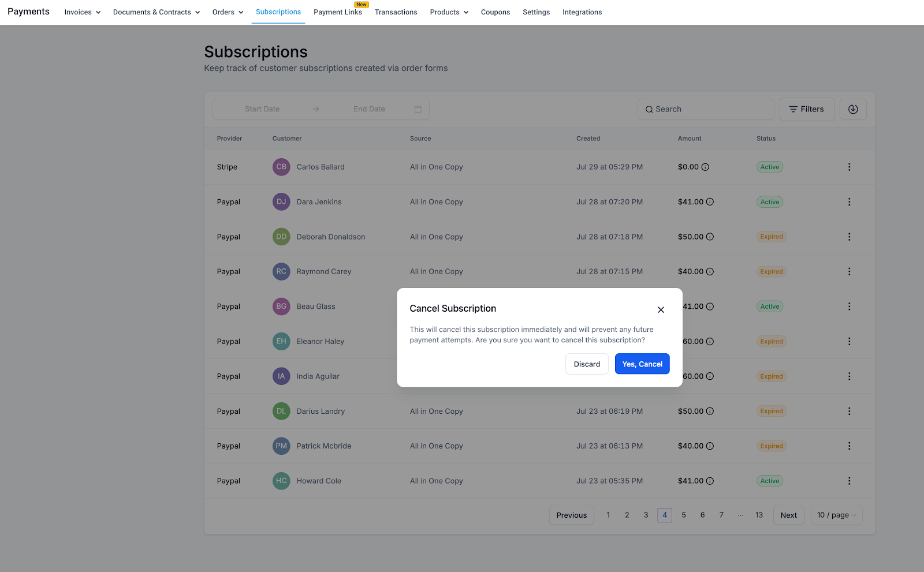
Task: Click the download export icon button
Action: [853, 109]
